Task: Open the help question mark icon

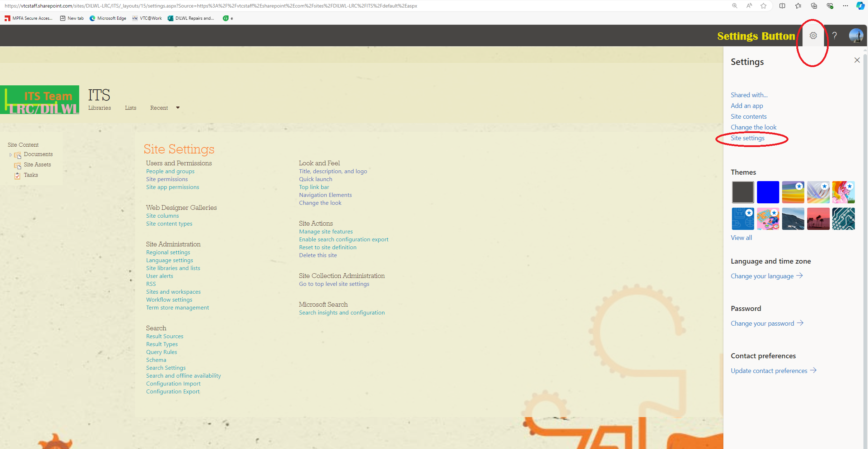Action: tap(834, 36)
